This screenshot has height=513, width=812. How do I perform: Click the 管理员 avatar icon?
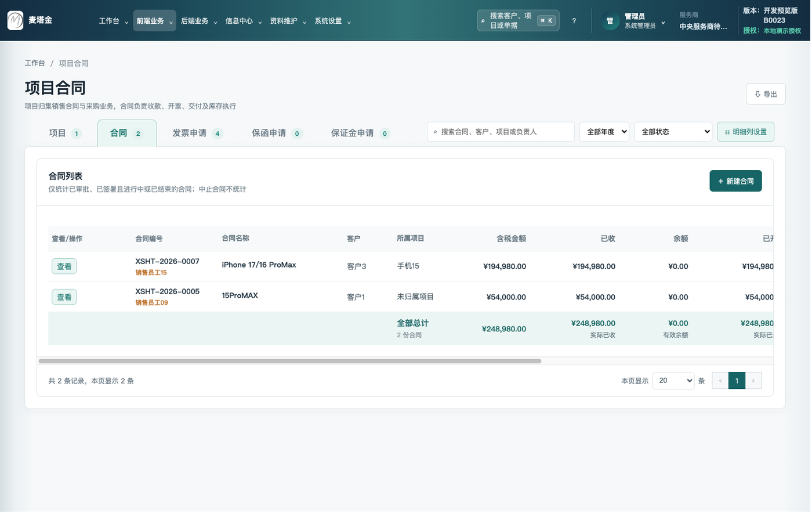coord(611,21)
